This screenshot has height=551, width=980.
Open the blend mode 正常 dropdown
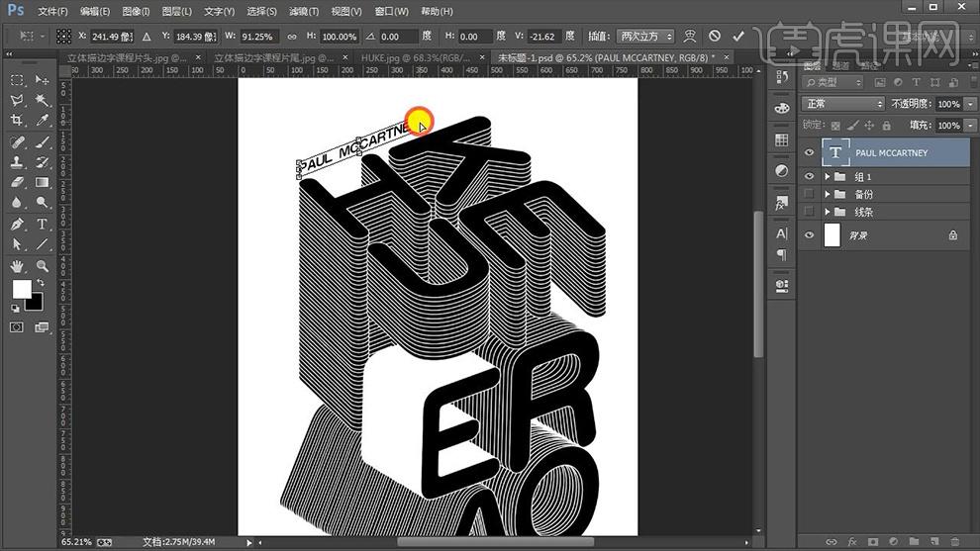(843, 104)
